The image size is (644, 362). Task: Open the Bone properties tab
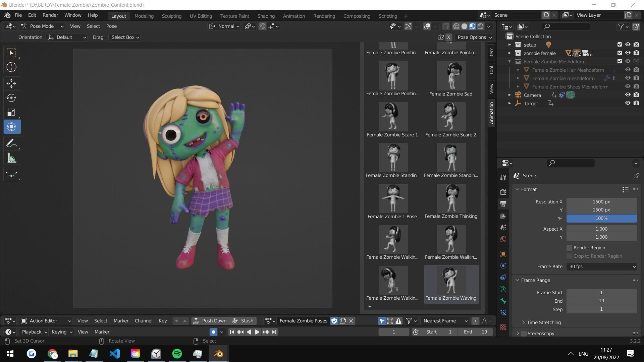(503, 301)
